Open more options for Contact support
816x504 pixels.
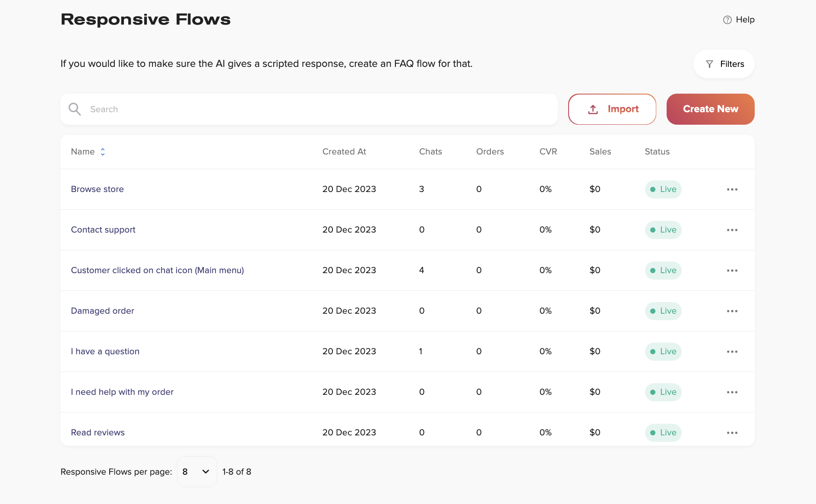pyautogui.click(x=732, y=230)
